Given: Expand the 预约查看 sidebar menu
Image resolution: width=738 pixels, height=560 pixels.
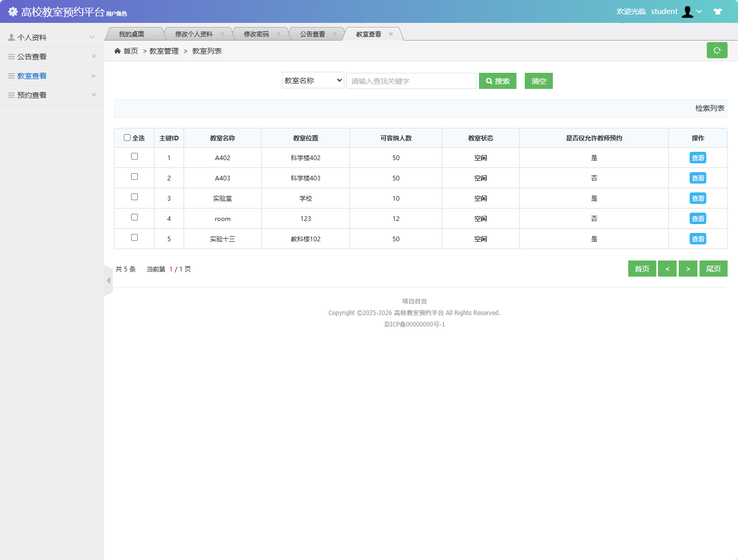Looking at the screenshot, I should pyautogui.click(x=94, y=95).
